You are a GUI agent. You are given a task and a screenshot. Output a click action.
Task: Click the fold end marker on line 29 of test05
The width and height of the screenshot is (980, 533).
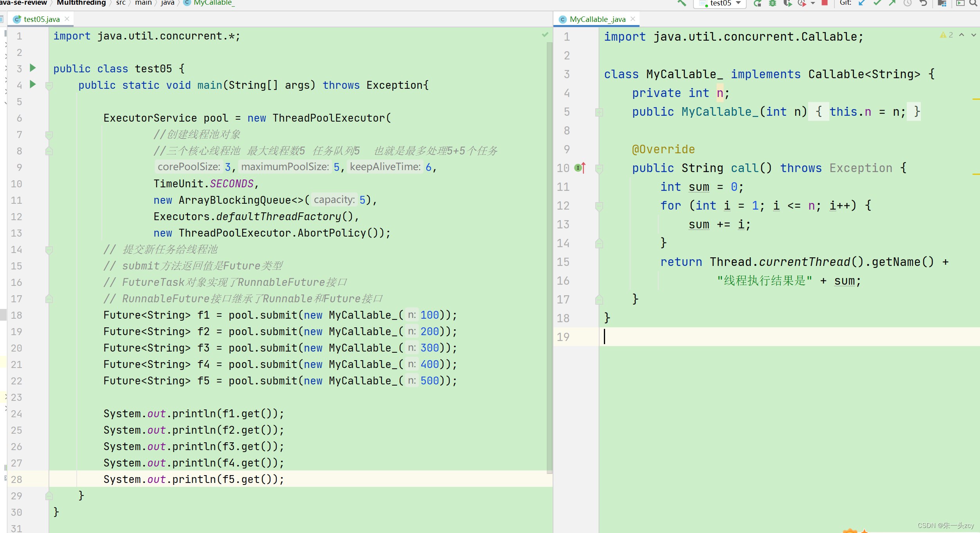[49, 496]
